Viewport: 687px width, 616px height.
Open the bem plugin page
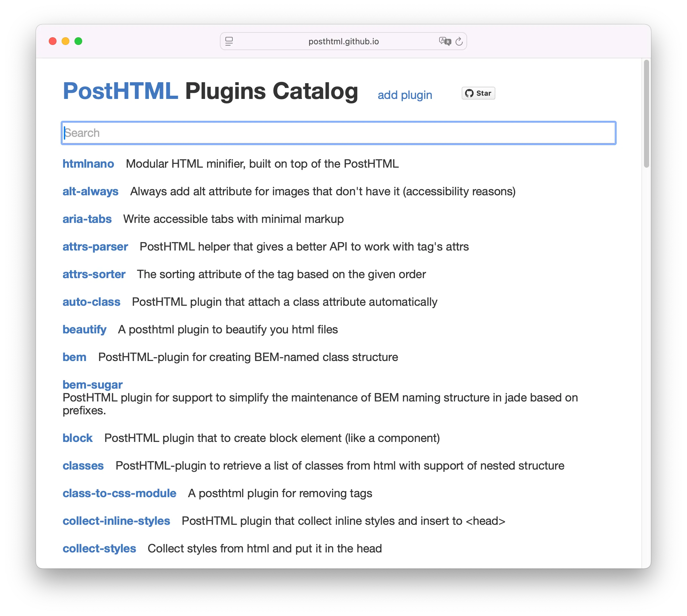click(74, 357)
